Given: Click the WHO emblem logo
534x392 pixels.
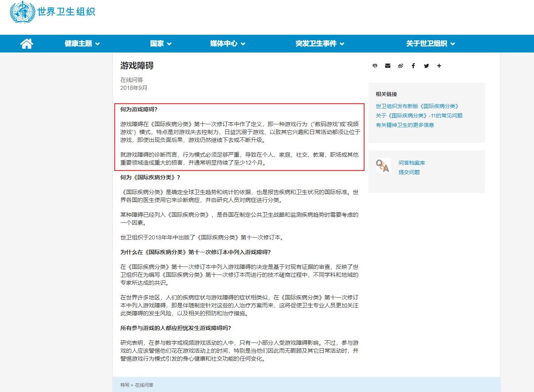Looking at the screenshot, I should (22, 12).
